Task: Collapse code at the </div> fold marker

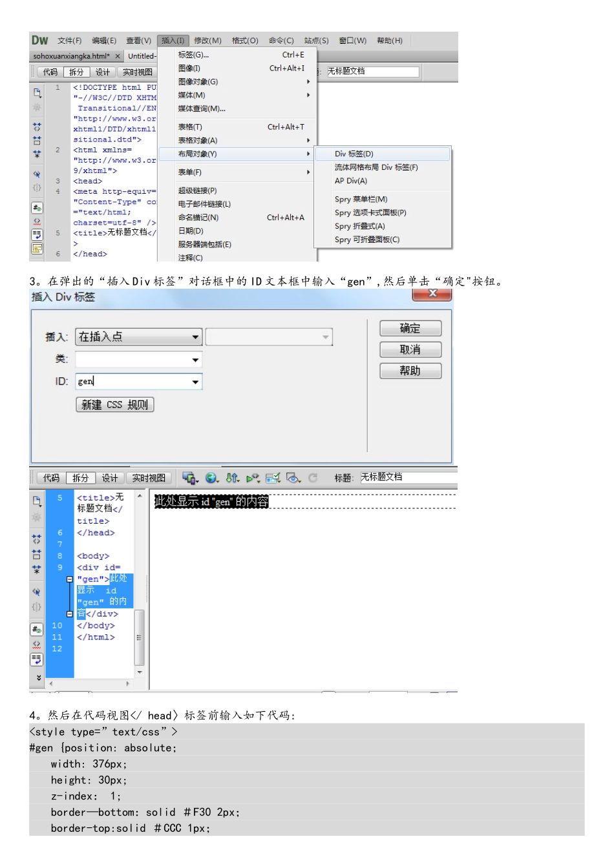Action: 70,614
